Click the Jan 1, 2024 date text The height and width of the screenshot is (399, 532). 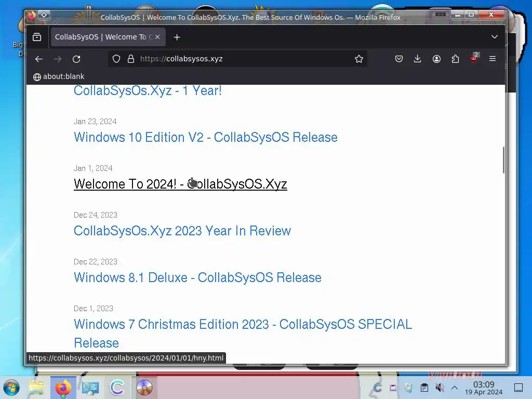tap(93, 168)
